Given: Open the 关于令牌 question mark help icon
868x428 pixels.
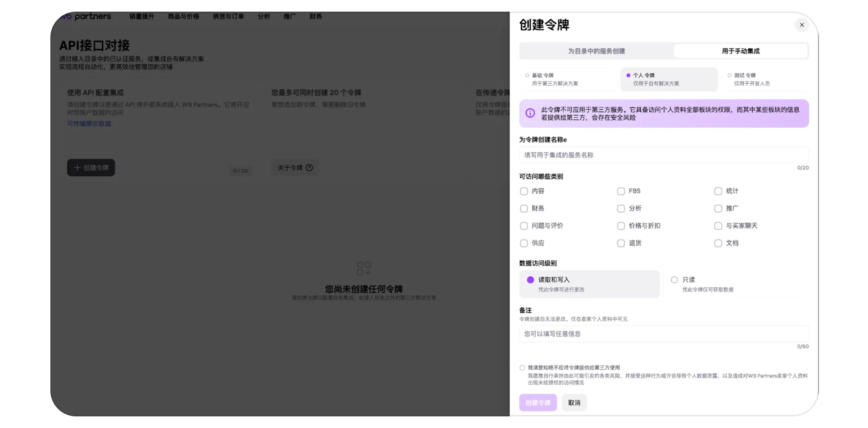Looking at the screenshot, I should click(x=310, y=168).
